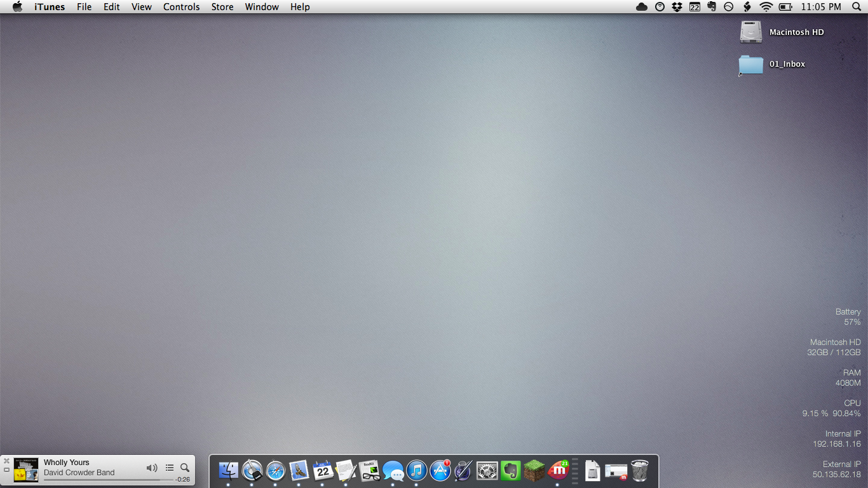Screen dimensions: 868x488
Task: Switch the MiniPlayer back to the full iTunes window
Action: (x=6, y=470)
